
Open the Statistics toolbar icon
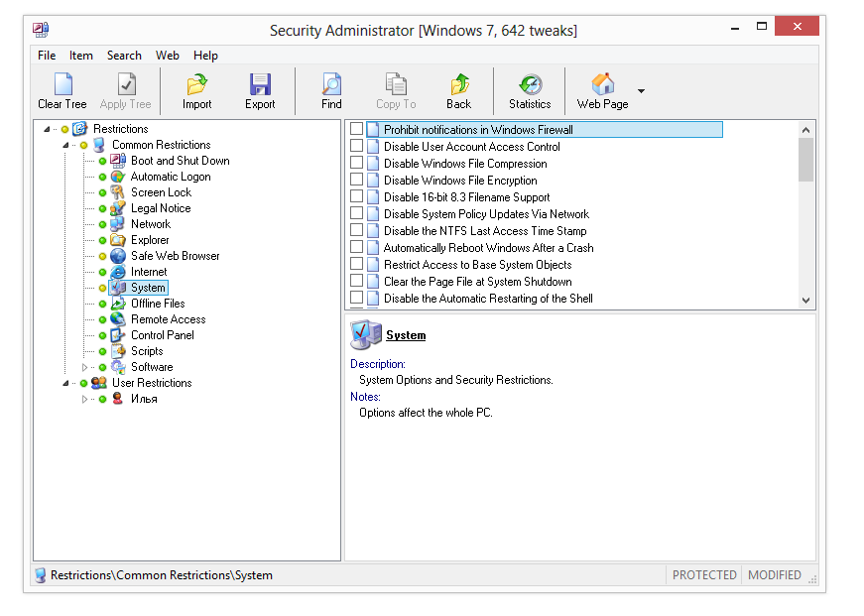point(530,84)
